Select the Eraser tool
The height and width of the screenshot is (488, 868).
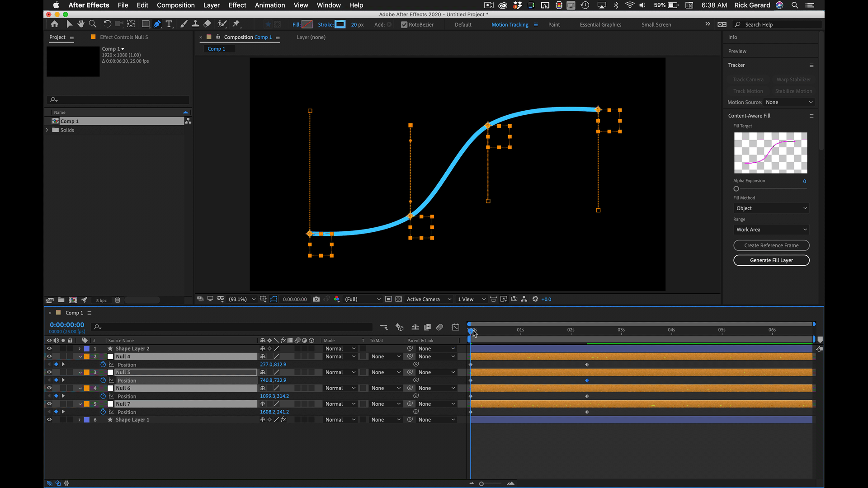click(207, 24)
